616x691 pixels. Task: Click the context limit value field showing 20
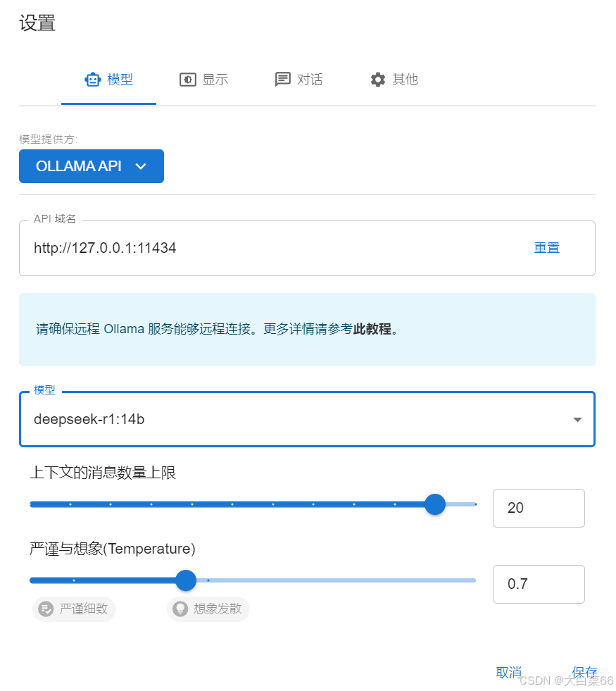(539, 508)
